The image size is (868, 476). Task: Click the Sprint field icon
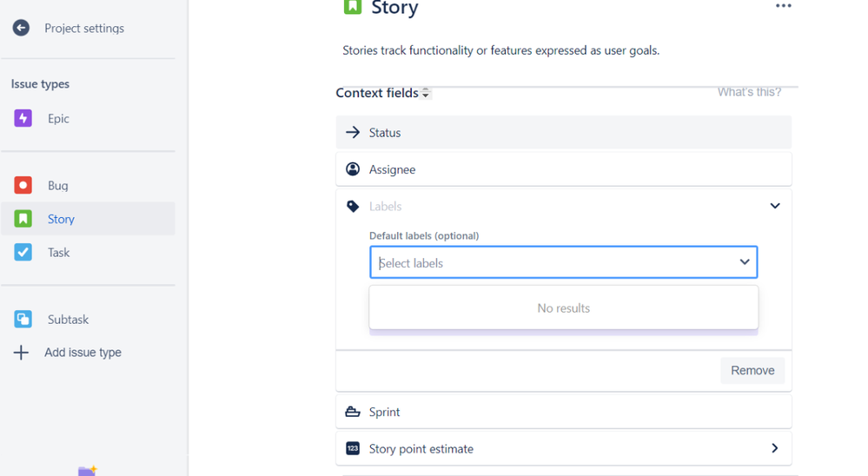click(353, 412)
